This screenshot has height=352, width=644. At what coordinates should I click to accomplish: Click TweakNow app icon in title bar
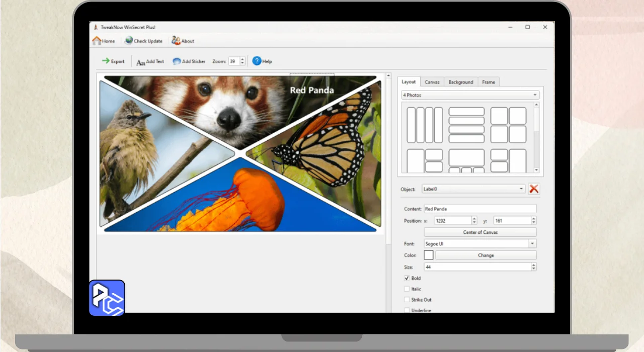(95, 27)
